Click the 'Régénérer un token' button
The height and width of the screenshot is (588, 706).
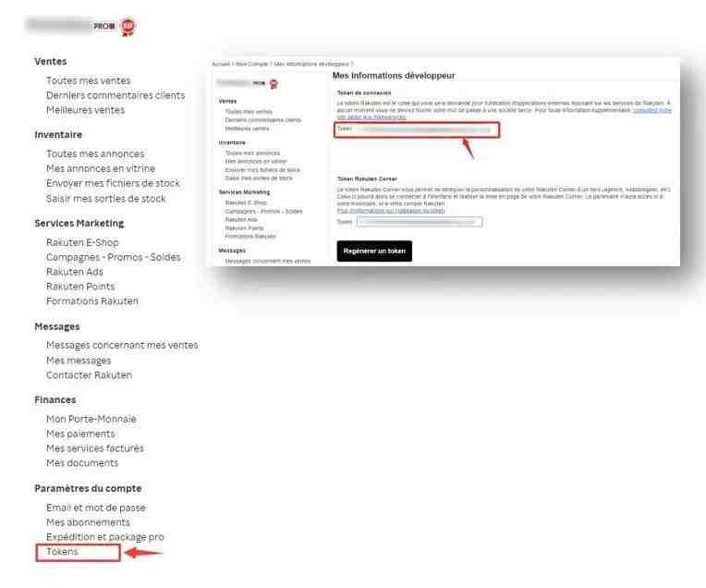(374, 251)
